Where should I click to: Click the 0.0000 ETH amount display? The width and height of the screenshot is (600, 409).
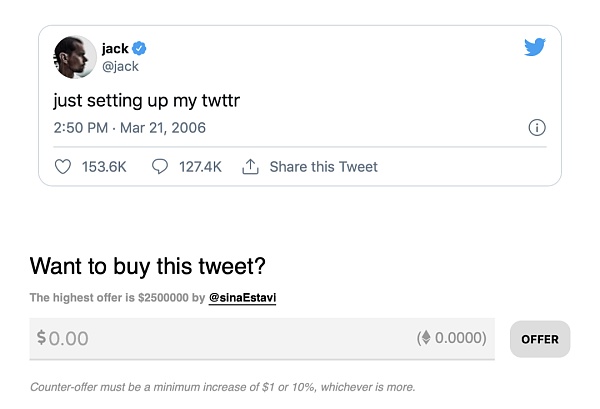[460, 338]
